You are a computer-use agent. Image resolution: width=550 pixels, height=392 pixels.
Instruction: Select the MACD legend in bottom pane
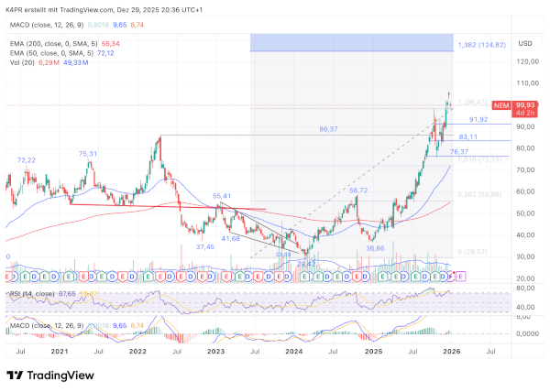[x=44, y=326]
